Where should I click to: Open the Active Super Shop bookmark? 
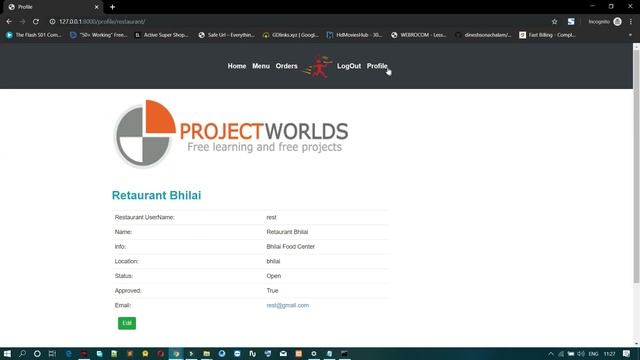(x=162, y=35)
